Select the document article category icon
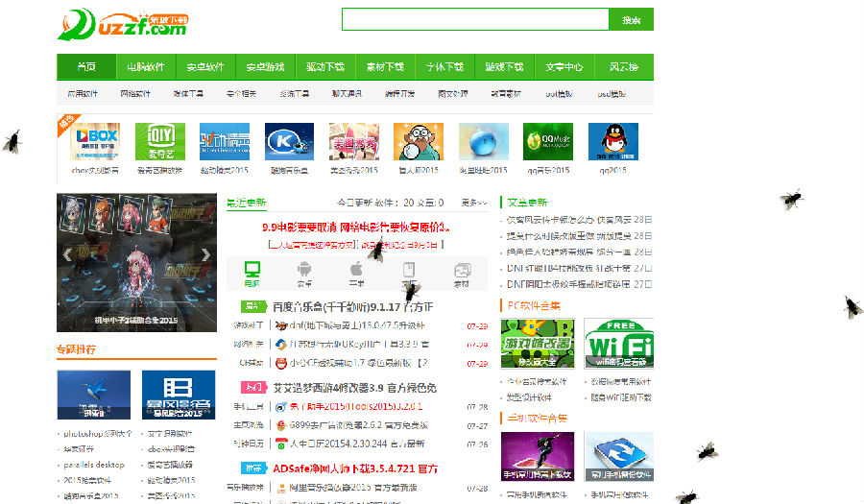The width and height of the screenshot is (864, 504). click(x=409, y=270)
